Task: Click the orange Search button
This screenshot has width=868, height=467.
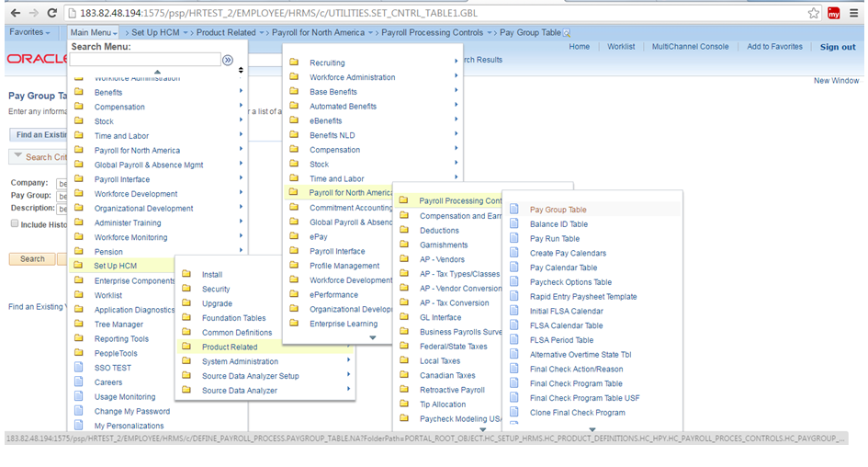Action: (32, 258)
